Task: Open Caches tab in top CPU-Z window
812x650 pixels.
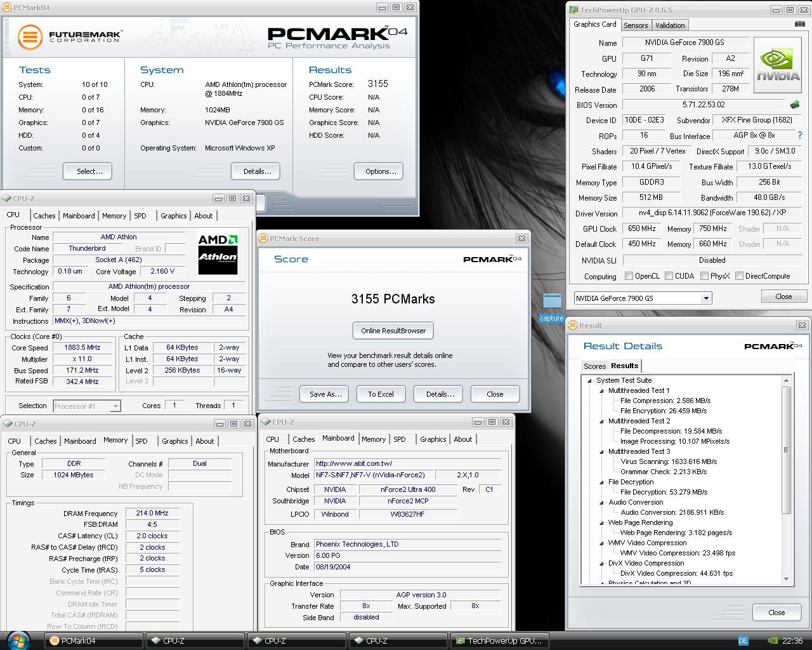Action: click(44, 216)
